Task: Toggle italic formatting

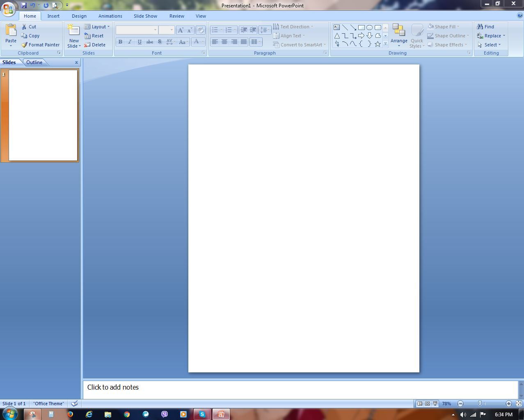Action: click(x=130, y=42)
